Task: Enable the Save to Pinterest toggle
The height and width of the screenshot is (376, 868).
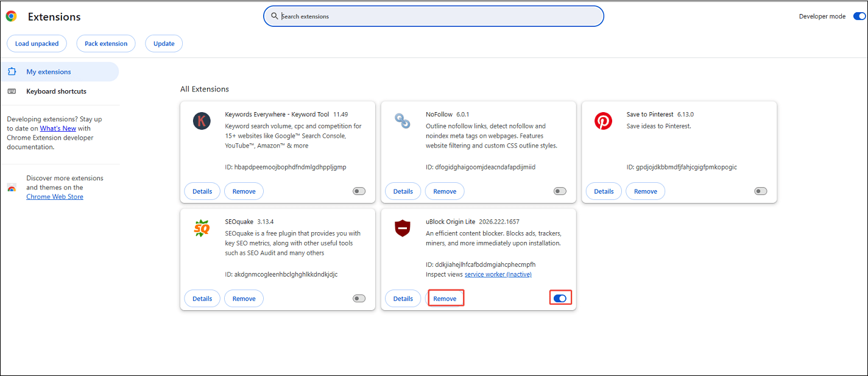Action: point(760,191)
